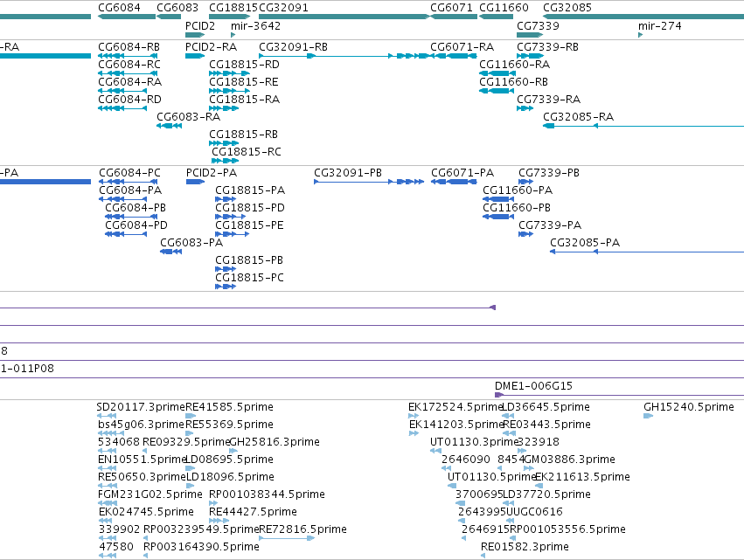The height and width of the screenshot is (560, 744).
Task: Open transcript CG18815-RA
Action: (x=245, y=100)
